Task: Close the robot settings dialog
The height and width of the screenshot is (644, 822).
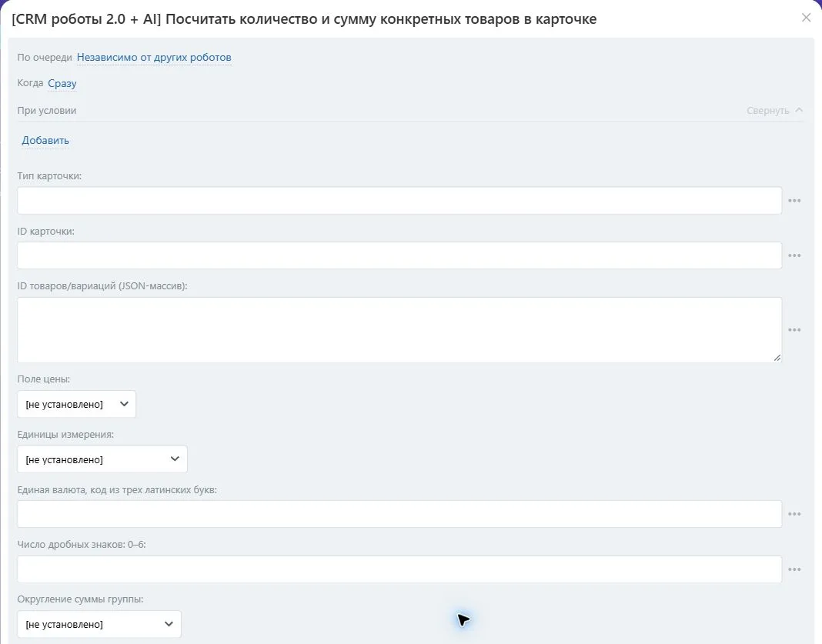Action: pyautogui.click(x=807, y=18)
